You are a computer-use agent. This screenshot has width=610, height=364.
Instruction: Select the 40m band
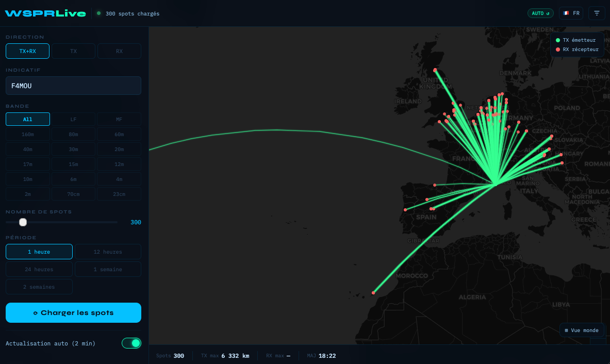(27, 149)
